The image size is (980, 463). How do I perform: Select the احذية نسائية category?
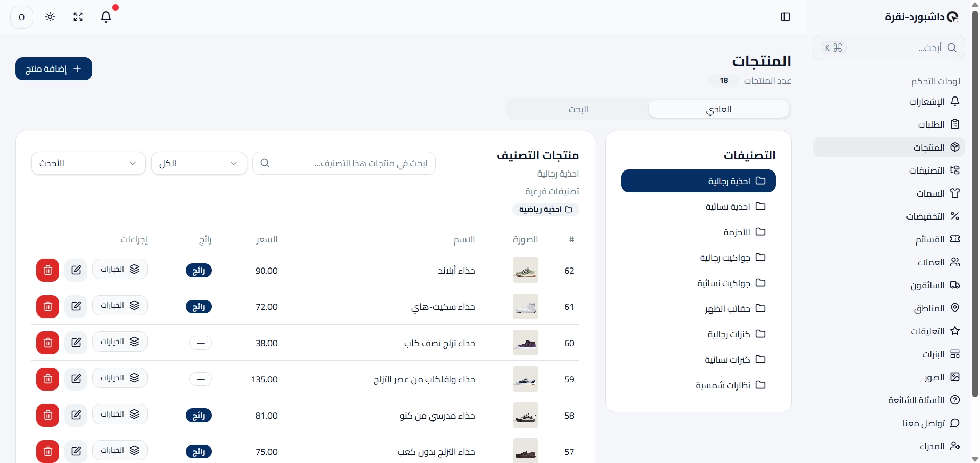pos(698,207)
